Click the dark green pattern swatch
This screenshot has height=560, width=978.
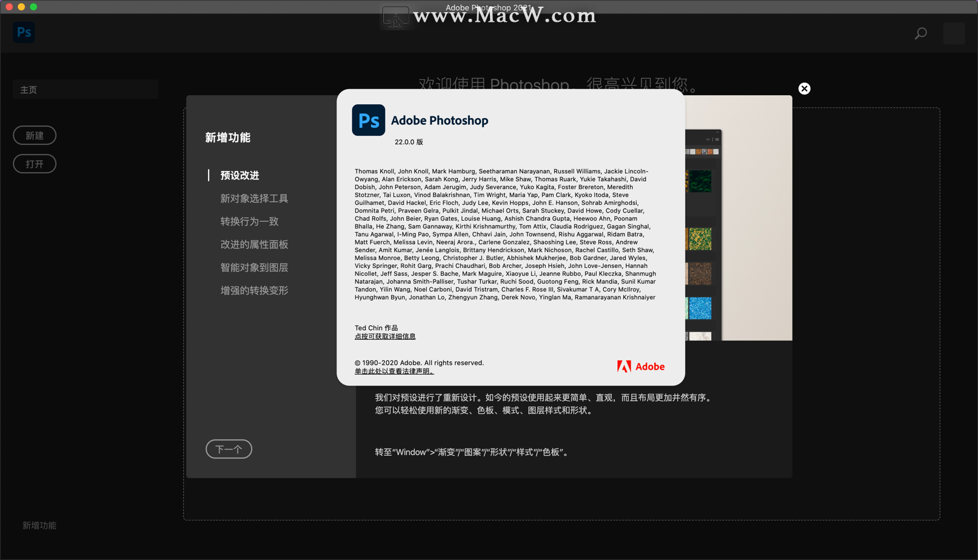coord(700,181)
